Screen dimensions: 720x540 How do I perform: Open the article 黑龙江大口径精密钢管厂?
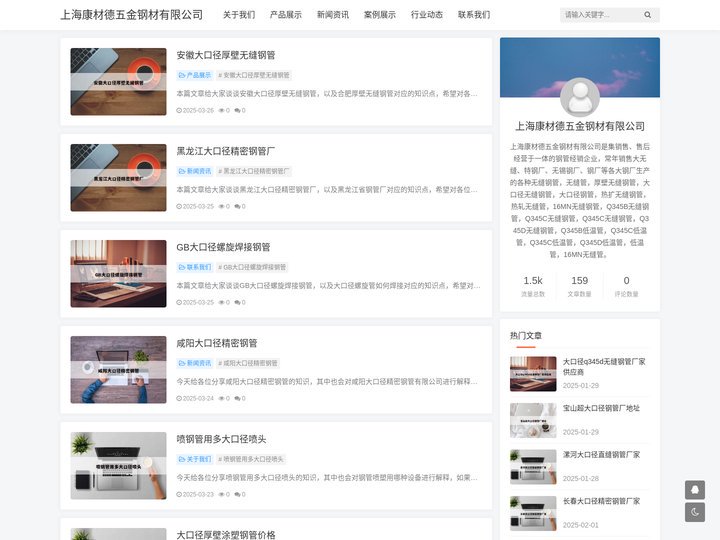pos(225,151)
